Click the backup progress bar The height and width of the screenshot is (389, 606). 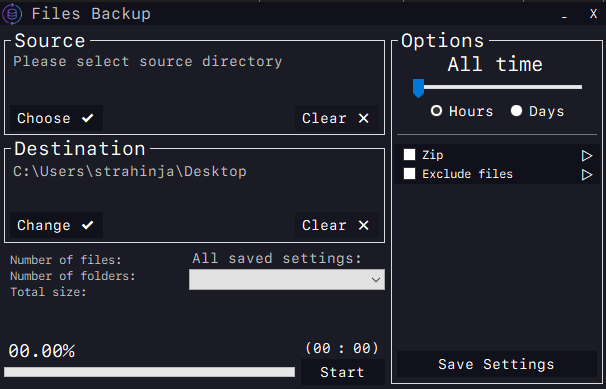(x=150, y=372)
